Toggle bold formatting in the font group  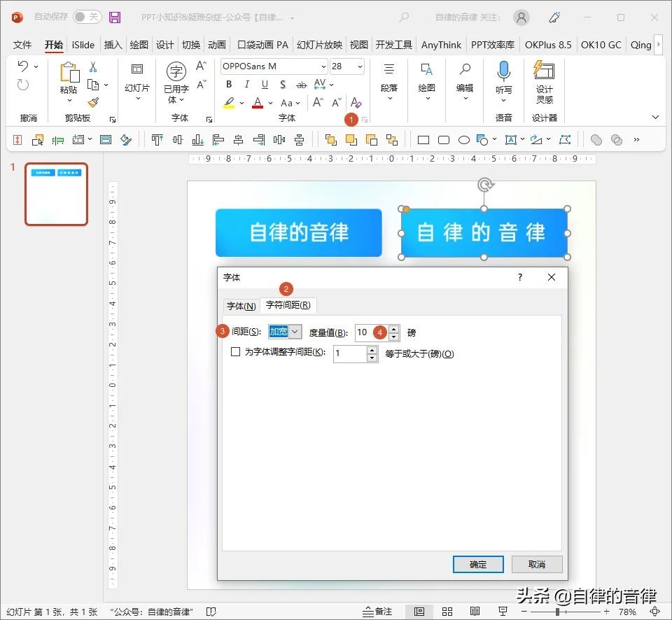coord(227,84)
